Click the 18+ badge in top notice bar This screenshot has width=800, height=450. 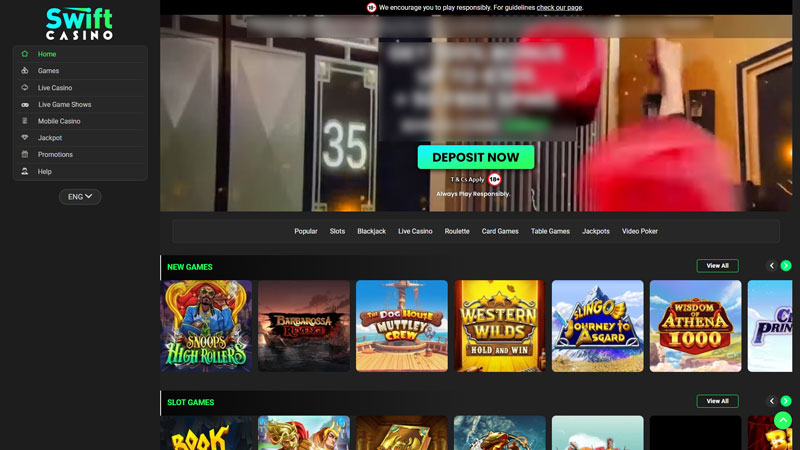[371, 7]
